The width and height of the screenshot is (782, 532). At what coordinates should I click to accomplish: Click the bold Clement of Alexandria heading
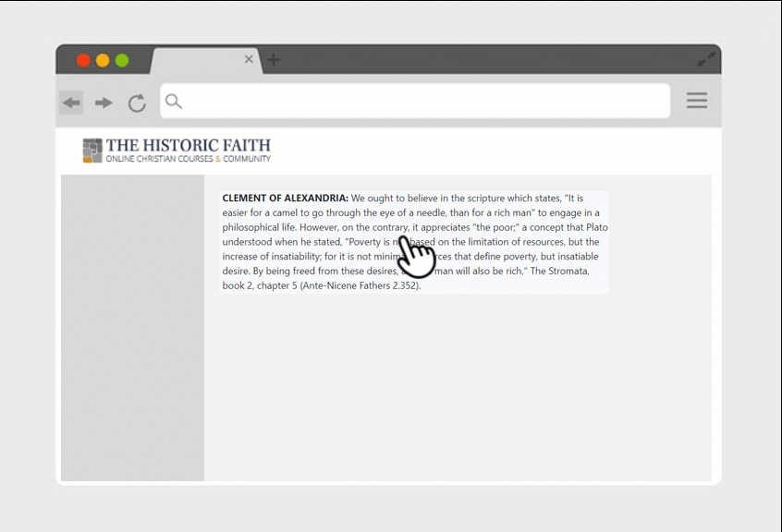[x=285, y=199]
